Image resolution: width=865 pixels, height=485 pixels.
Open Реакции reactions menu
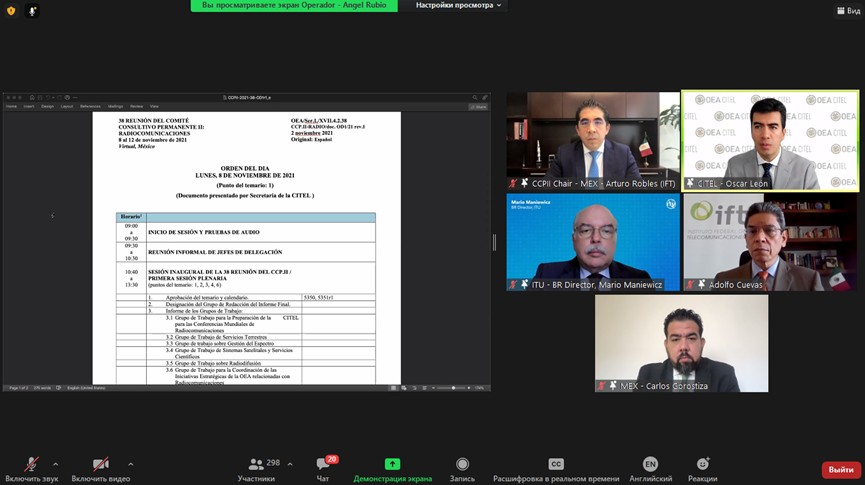(703, 470)
